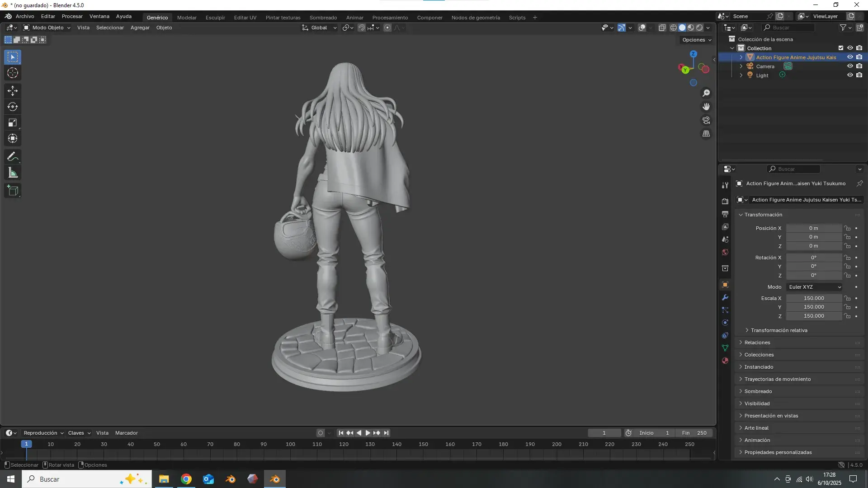
Task: Expand the Relaciones panel
Action: tap(757, 343)
